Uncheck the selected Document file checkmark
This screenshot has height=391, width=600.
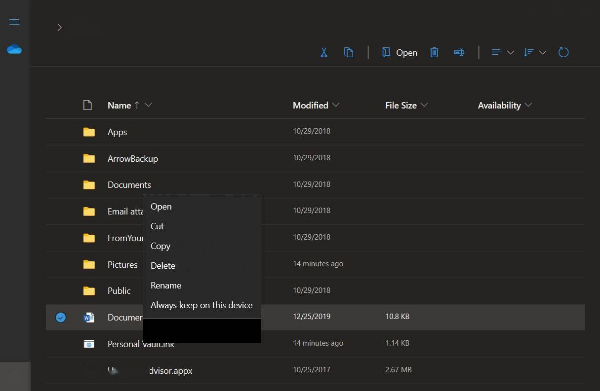tap(60, 317)
